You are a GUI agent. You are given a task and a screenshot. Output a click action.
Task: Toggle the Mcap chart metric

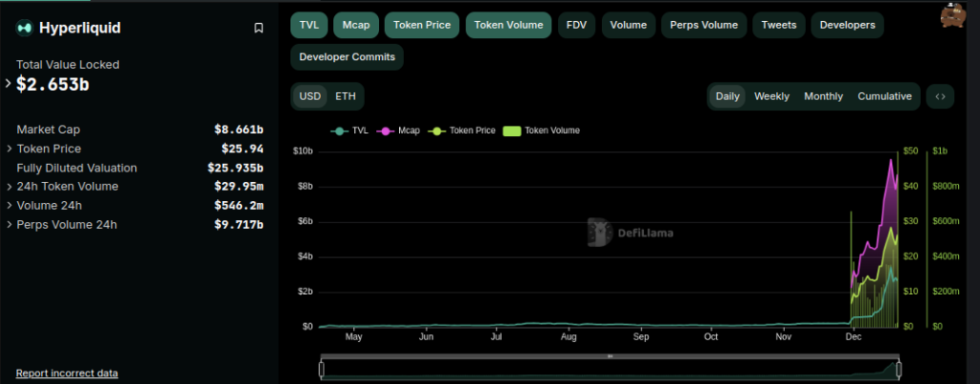[x=356, y=25]
